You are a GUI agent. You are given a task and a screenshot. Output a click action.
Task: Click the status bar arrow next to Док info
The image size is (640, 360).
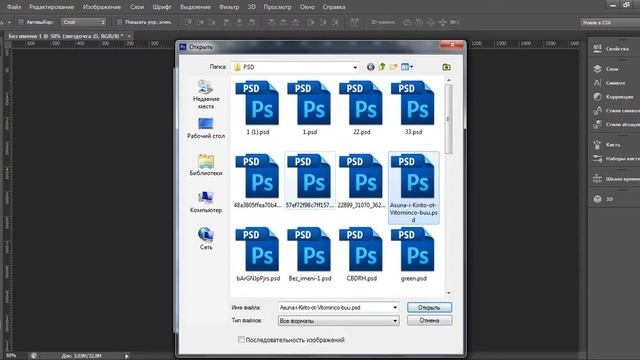(x=127, y=356)
